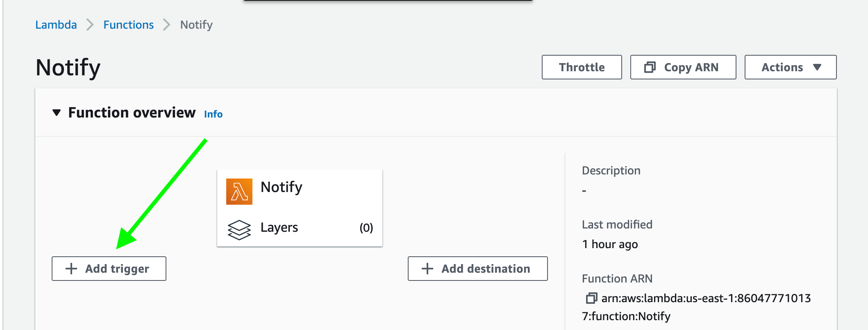
Task: Click the copy icon beside the function ARN
Action: tap(591, 298)
